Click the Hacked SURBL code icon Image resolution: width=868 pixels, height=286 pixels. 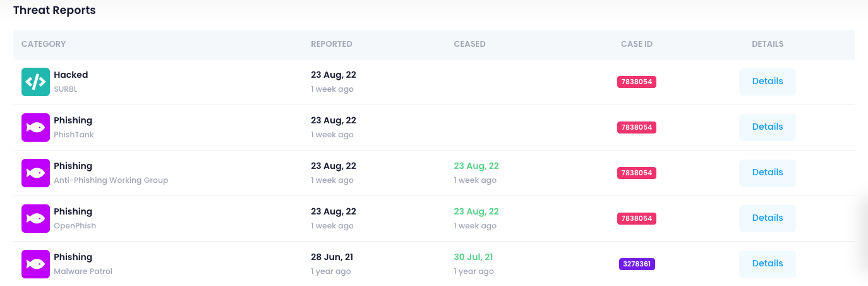[35, 82]
